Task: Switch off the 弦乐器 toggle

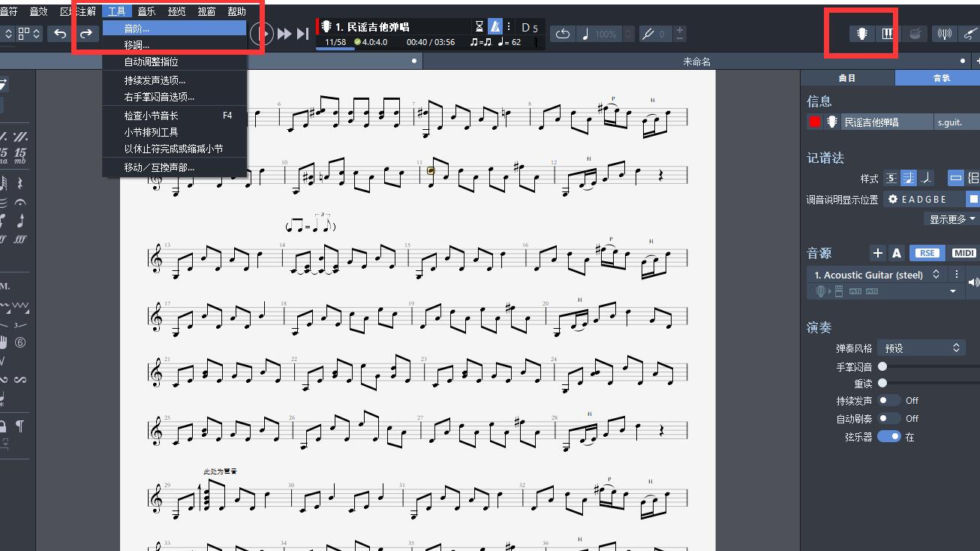Action: pos(889,436)
